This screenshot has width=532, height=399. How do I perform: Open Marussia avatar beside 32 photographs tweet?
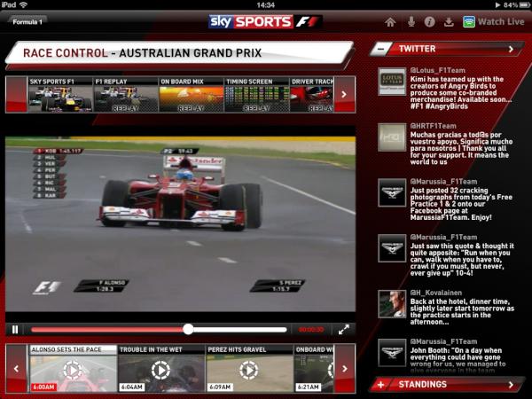coord(392,192)
